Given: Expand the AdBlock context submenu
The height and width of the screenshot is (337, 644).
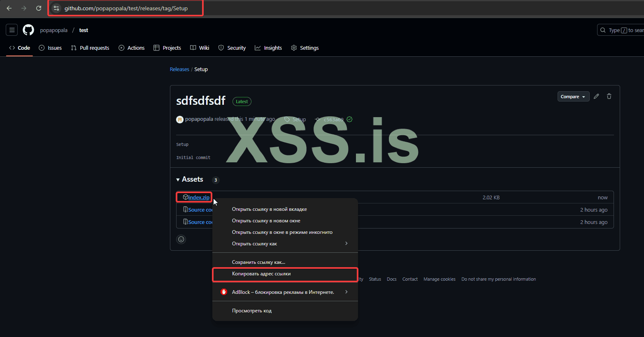Looking at the screenshot, I should click(285, 292).
